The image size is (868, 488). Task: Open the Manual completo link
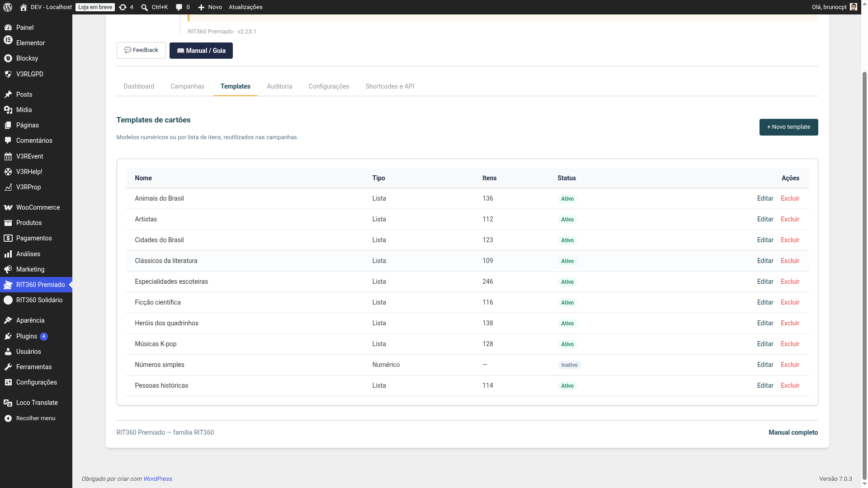[x=793, y=432]
